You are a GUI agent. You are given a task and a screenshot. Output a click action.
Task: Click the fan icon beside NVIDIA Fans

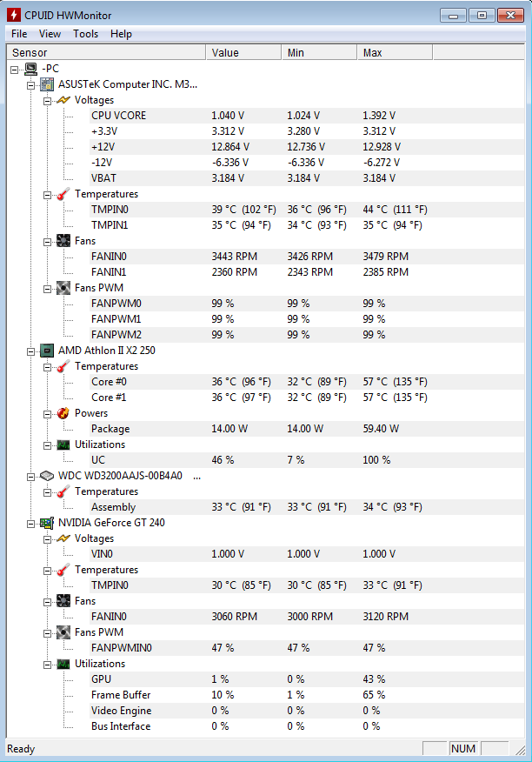63,601
